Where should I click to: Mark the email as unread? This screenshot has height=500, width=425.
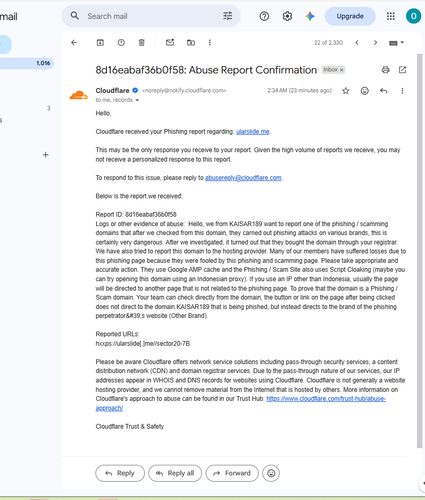(x=170, y=43)
